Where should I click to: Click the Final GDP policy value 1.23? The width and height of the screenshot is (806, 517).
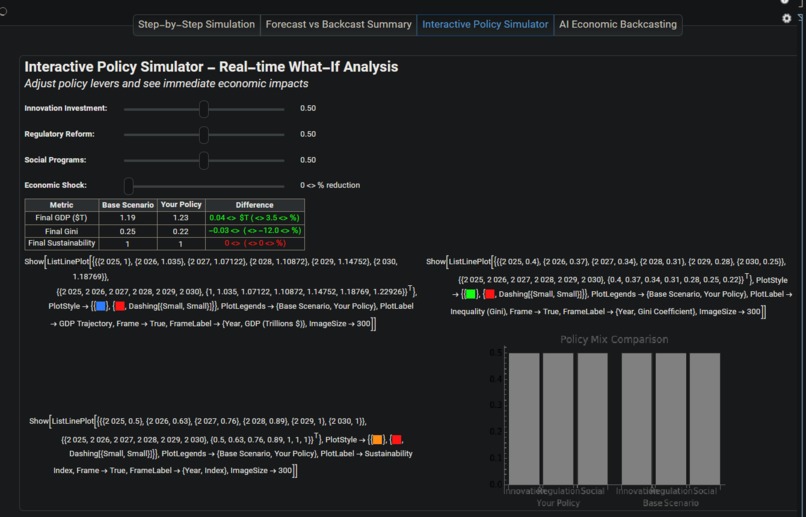(x=181, y=218)
